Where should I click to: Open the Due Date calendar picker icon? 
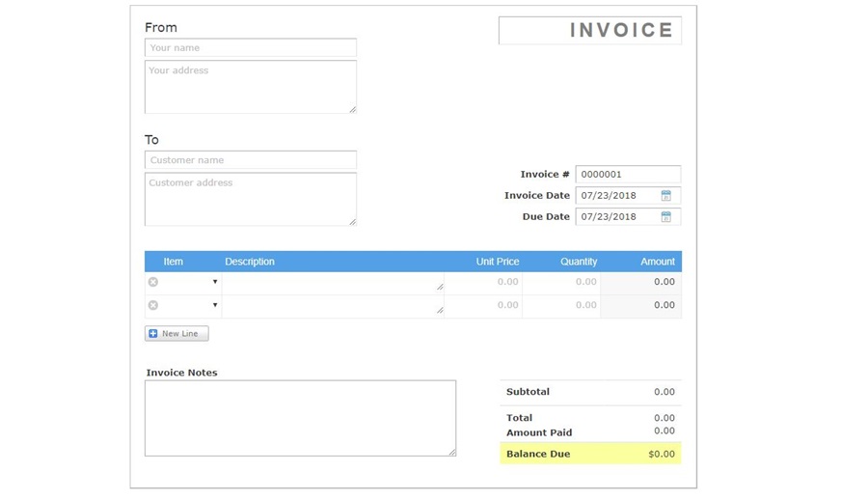coord(665,217)
